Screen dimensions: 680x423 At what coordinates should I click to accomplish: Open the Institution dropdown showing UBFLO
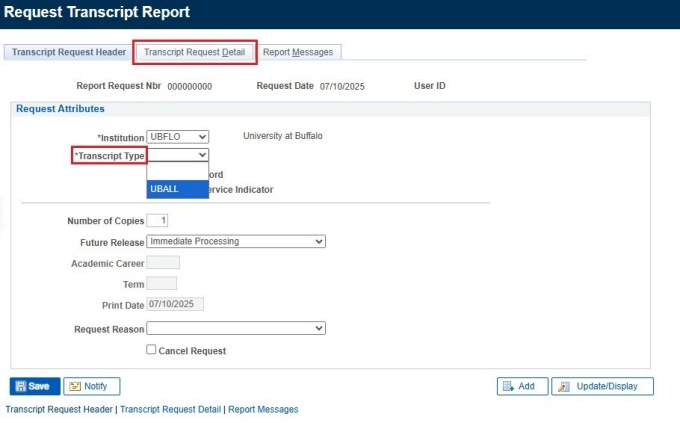[x=177, y=137]
